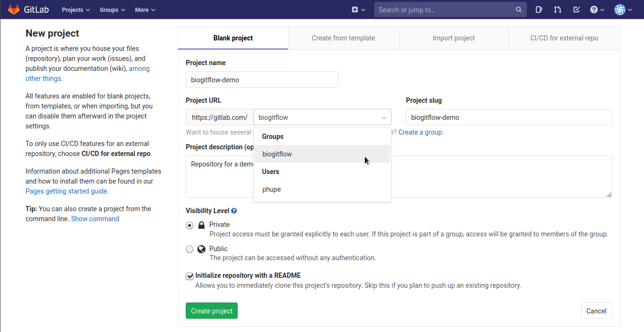Open the user avatar menu
Viewport: 644px width, 332px height.
[623, 10]
